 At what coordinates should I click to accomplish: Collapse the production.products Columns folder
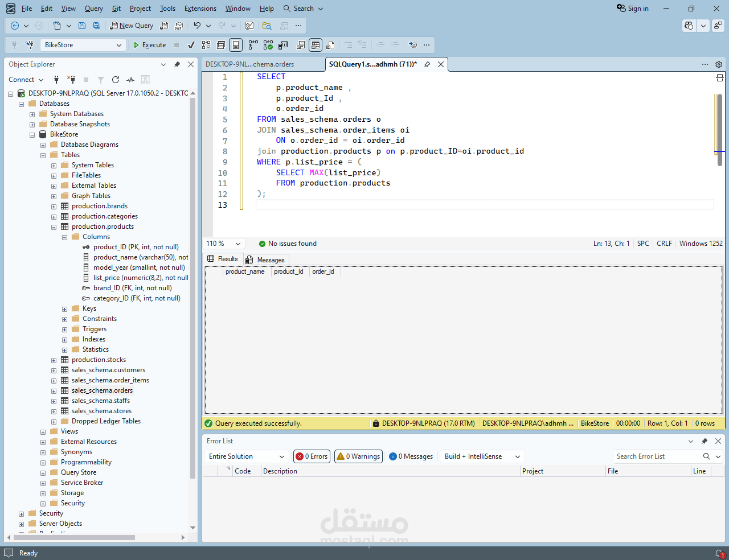tap(64, 237)
